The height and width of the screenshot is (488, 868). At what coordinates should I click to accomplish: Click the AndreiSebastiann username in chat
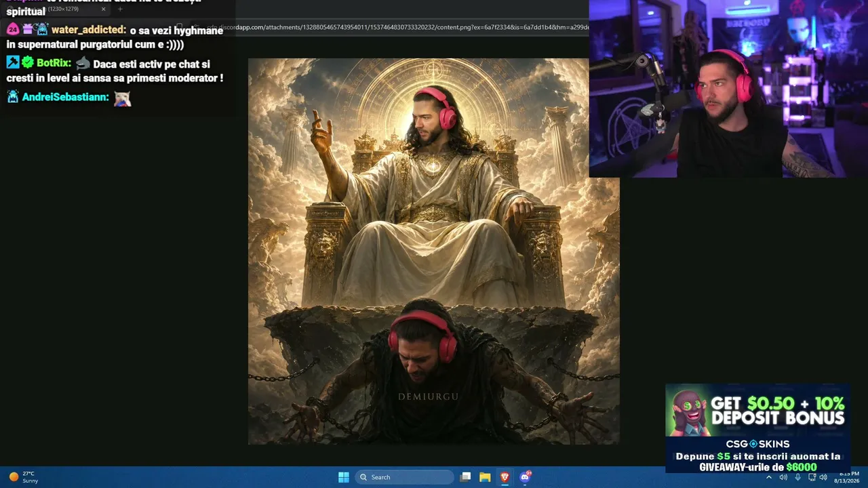pos(65,97)
